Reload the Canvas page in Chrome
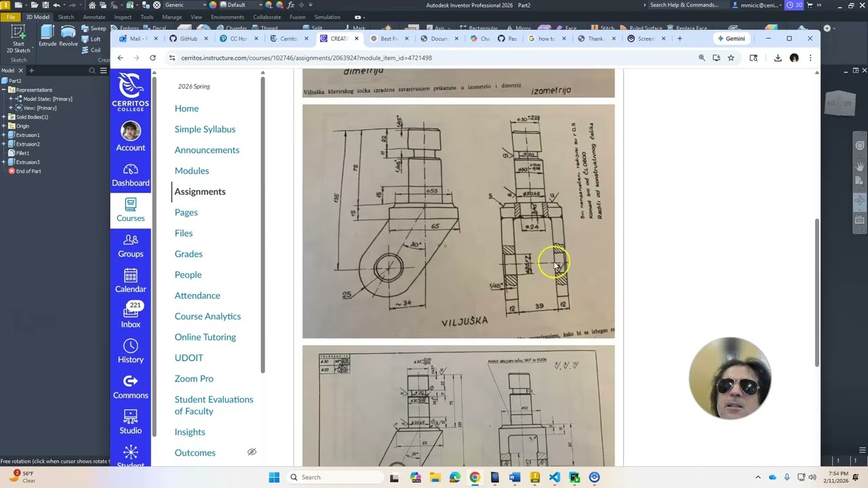 pos(153,58)
